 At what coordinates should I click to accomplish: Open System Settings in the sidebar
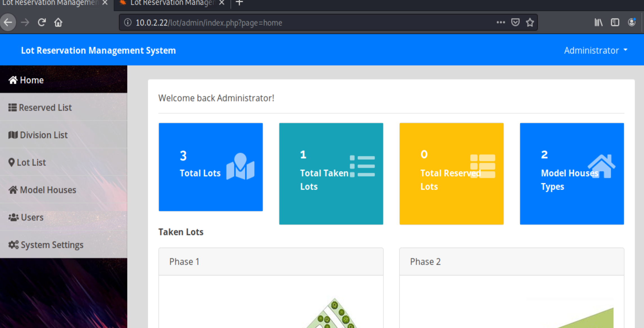(x=64, y=245)
